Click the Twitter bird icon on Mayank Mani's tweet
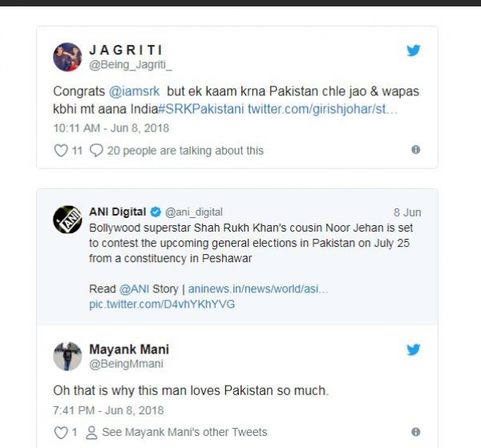The image size is (481, 448). click(x=414, y=349)
